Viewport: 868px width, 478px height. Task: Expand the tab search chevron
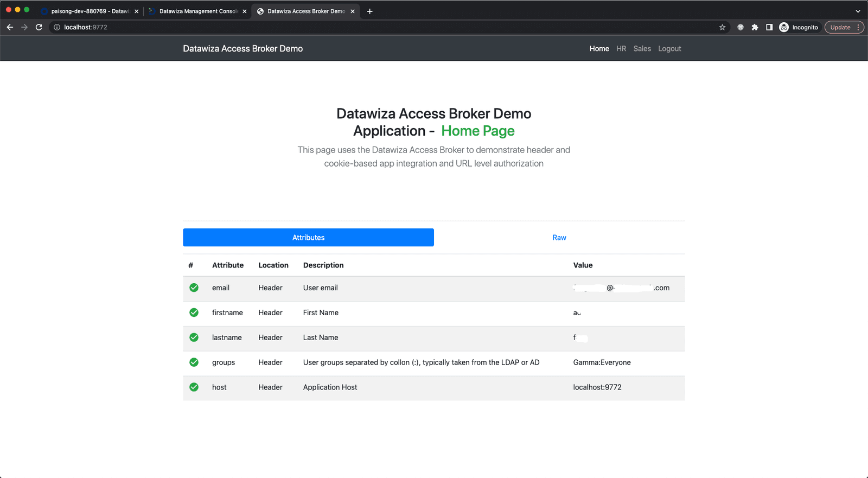click(858, 11)
